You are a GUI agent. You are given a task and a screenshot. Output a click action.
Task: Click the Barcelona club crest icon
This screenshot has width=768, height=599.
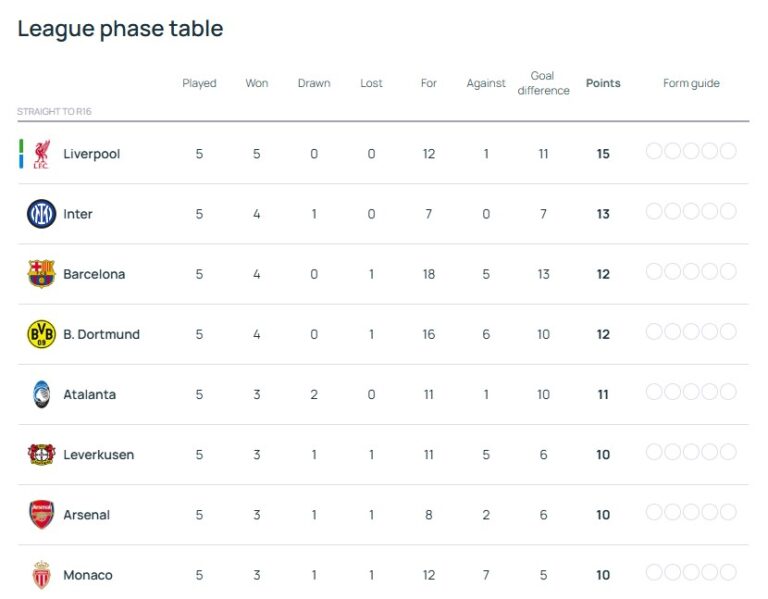coord(41,274)
